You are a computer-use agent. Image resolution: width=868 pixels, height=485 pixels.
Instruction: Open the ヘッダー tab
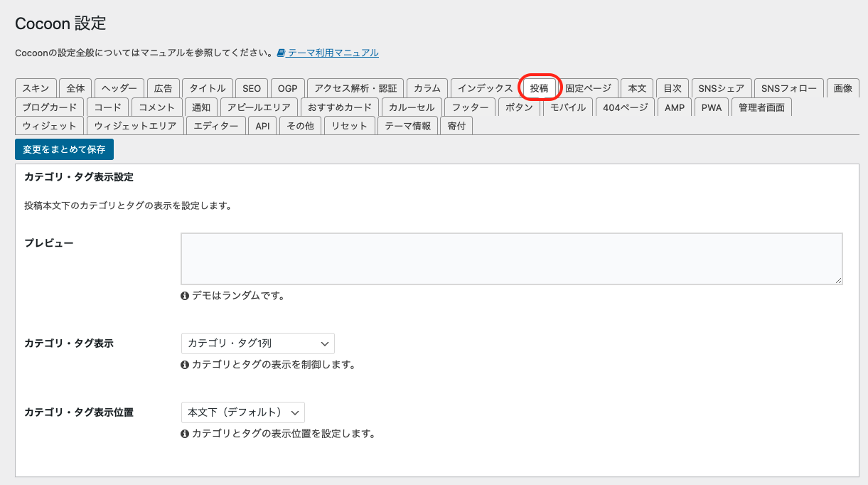tap(119, 88)
